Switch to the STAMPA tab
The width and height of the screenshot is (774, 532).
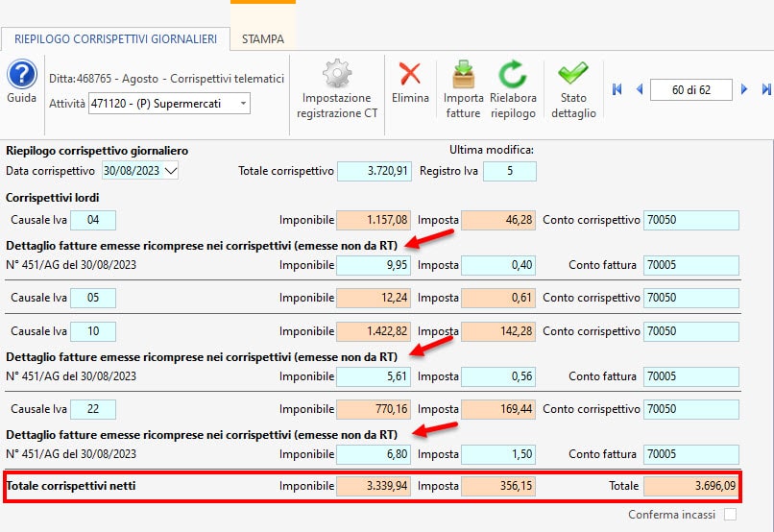pos(262,39)
